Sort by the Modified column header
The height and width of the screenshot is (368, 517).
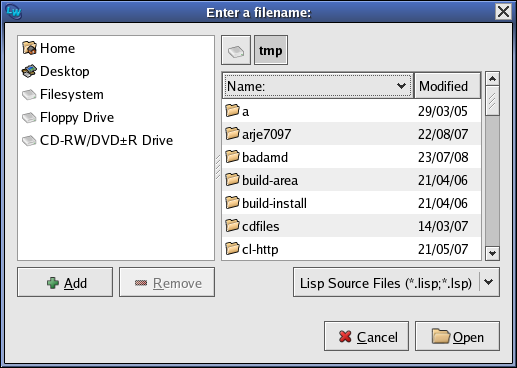pos(447,86)
